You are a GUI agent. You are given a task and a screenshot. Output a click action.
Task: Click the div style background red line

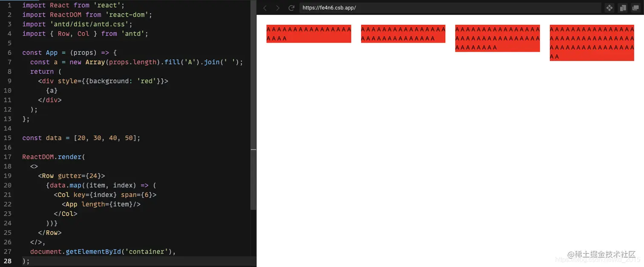coord(103,81)
